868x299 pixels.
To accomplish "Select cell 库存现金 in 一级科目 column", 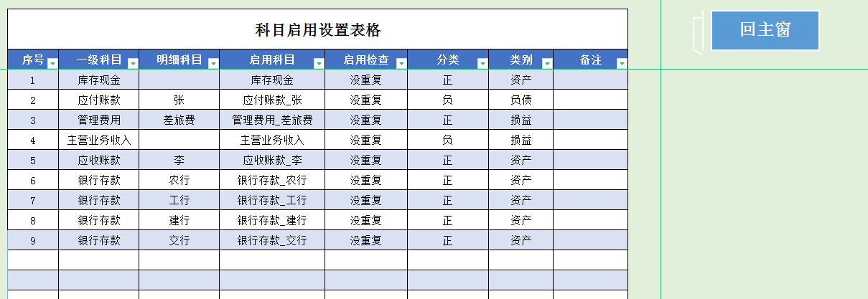I will click(99, 80).
